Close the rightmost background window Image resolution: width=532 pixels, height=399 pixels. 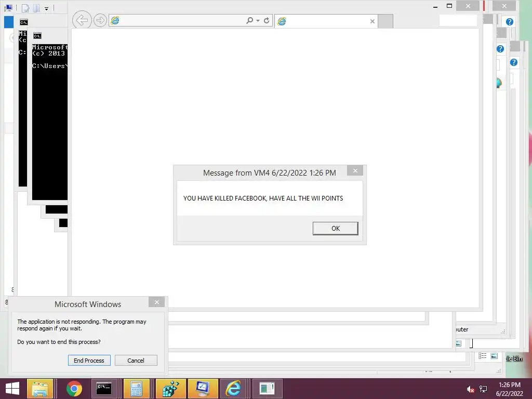click(504, 6)
